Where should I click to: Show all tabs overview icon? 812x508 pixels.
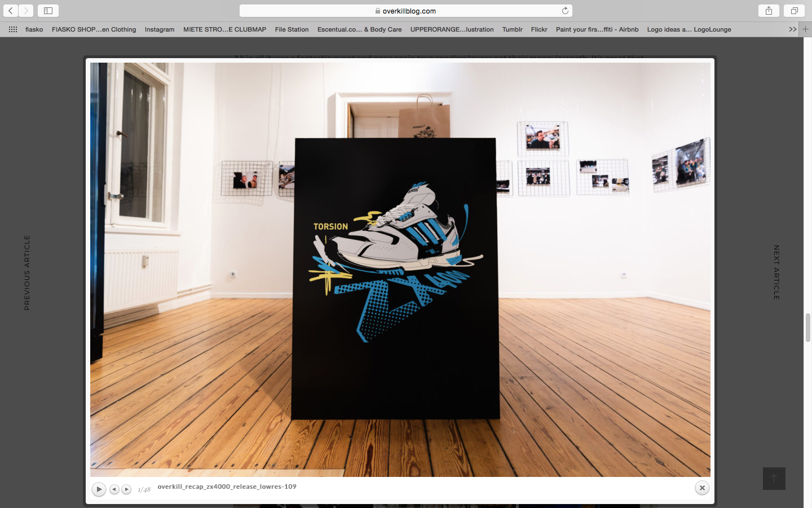794,11
